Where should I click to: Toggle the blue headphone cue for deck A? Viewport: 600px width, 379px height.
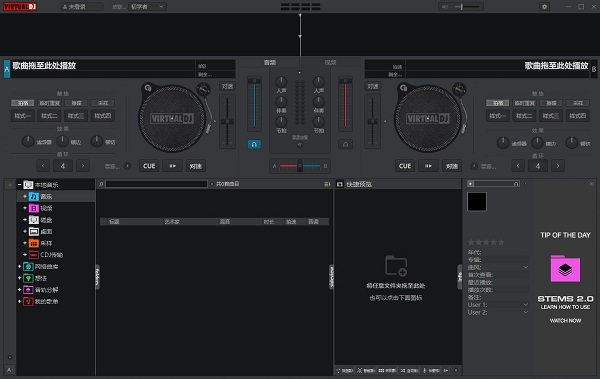(x=254, y=144)
